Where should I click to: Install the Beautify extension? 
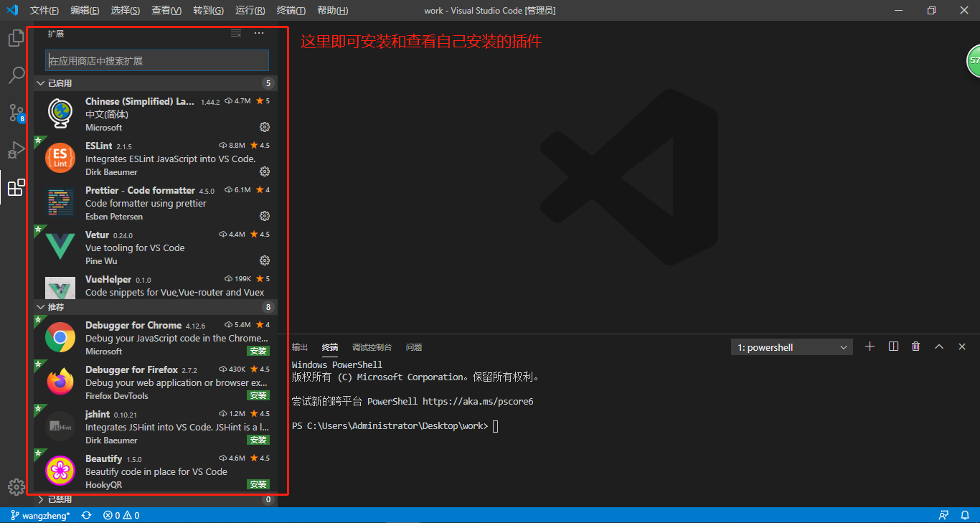pyautogui.click(x=258, y=484)
